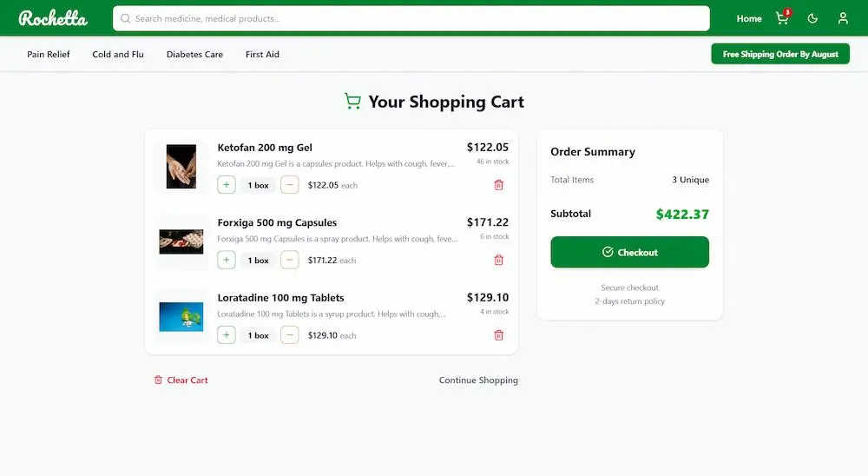
Task: Open the cart icon in header
Action: [x=783, y=18]
